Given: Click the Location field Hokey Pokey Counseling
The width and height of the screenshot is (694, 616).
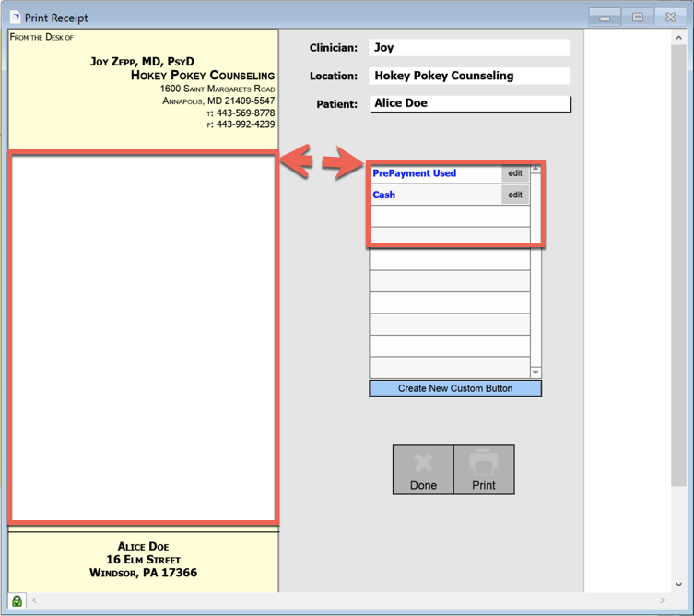Looking at the screenshot, I should 469,76.
